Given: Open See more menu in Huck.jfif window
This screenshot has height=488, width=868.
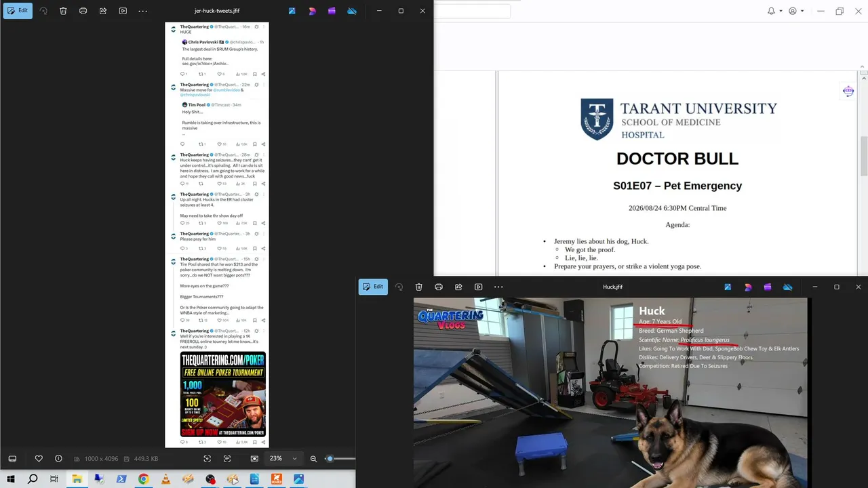Looking at the screenshot, I should (x=498, y=287).
